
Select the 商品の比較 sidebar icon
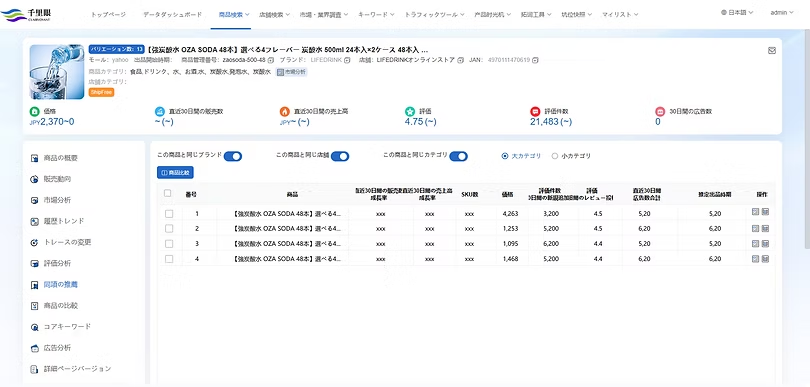coord(35,306)
